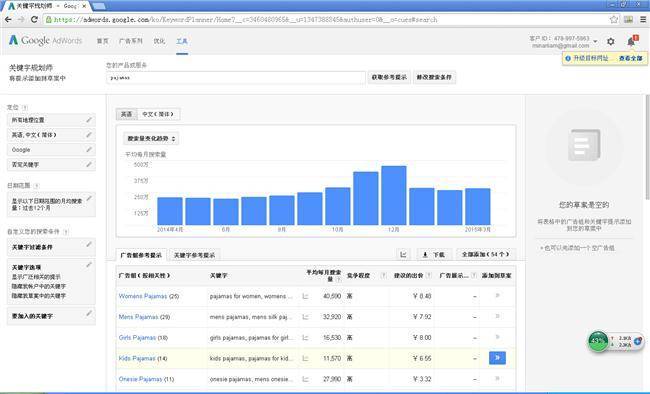Show trend chart for Girls Pajamas row
The image size is (650, 394).
pyautogui.click(x=306, y=338)
